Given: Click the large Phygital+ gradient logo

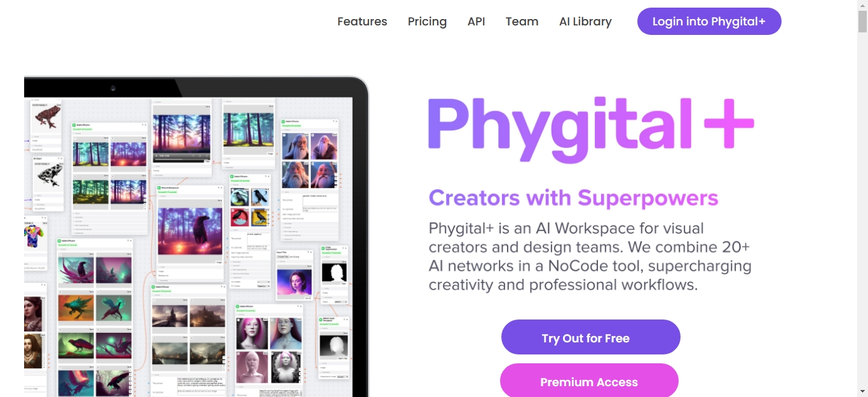Looking at the screenshot, I should click(591, 128).
